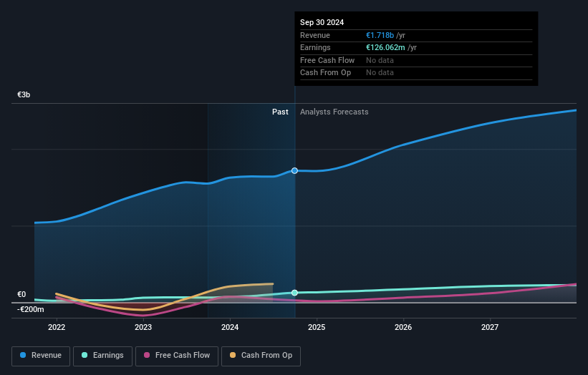Viewport: 588px width, 375px height.
Task: Toggle the Cash From Op legend button
Action: (261, 356)
